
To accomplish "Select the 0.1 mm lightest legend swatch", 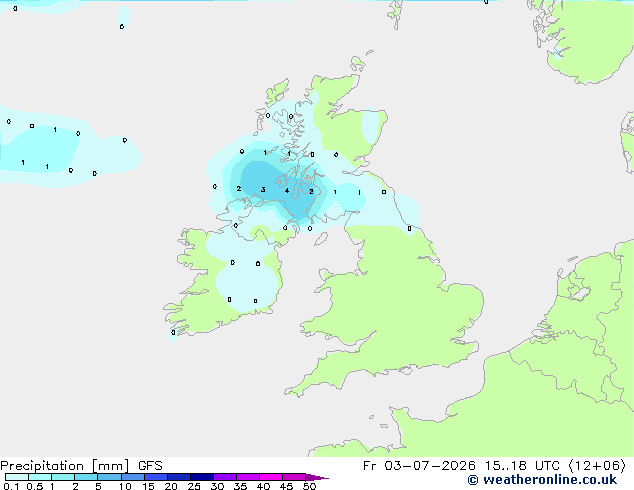I will [17, 477].
